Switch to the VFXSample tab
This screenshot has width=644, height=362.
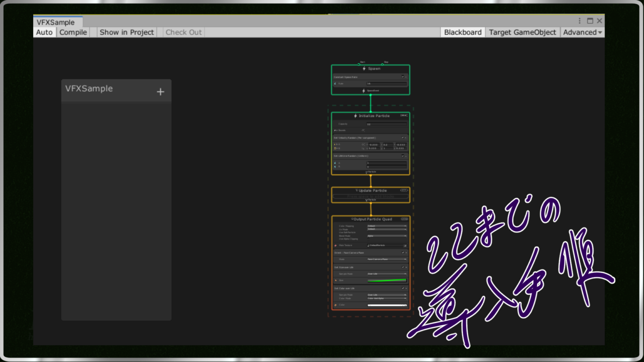click(x=56, y=22)
